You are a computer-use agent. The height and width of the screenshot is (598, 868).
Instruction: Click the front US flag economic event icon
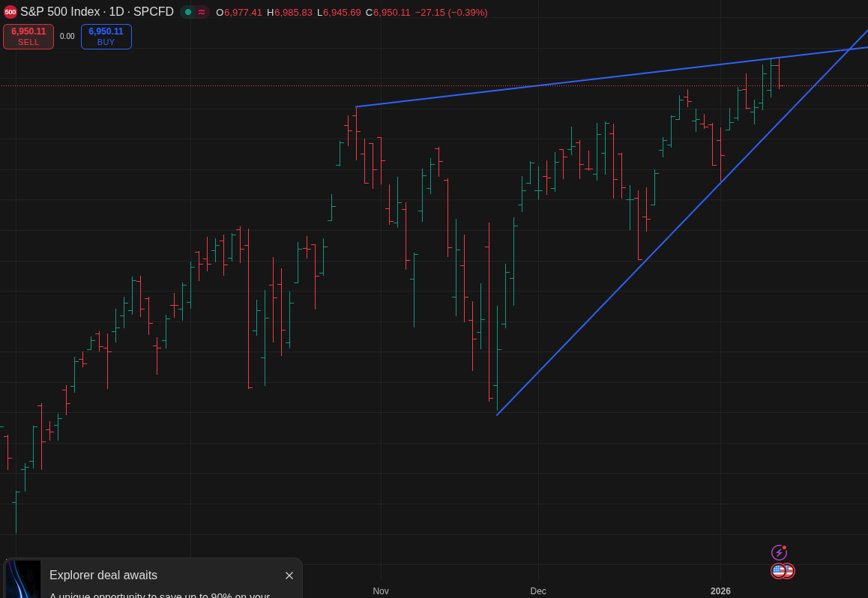(x=778, y=571)
